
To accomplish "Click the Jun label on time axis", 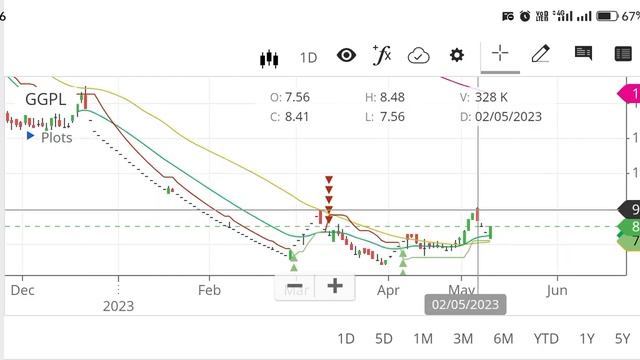I will 557,290.
